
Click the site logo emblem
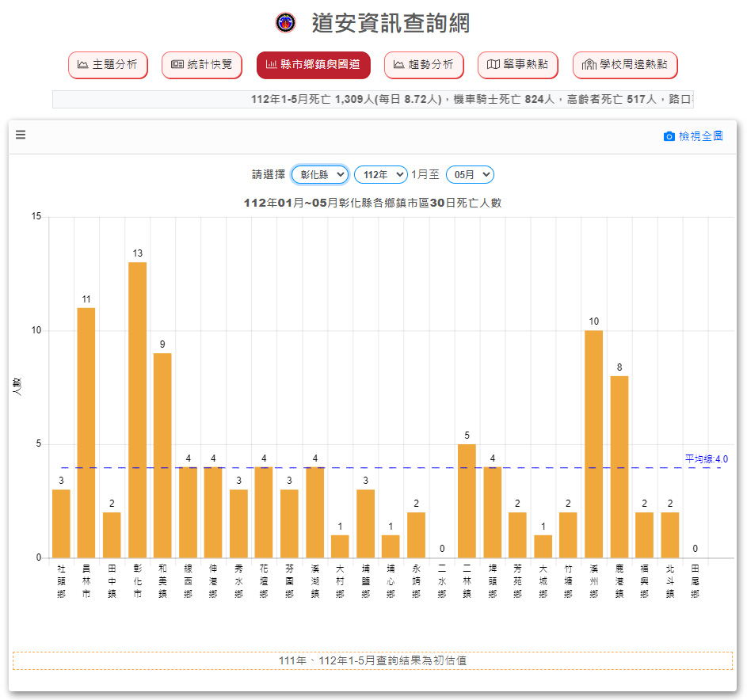point(284,23)
